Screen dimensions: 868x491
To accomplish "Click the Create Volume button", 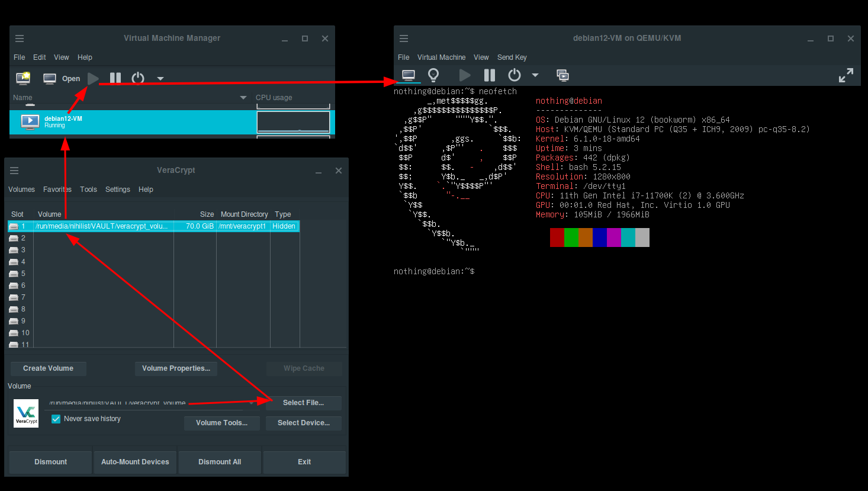I will [x=48, y=368].
